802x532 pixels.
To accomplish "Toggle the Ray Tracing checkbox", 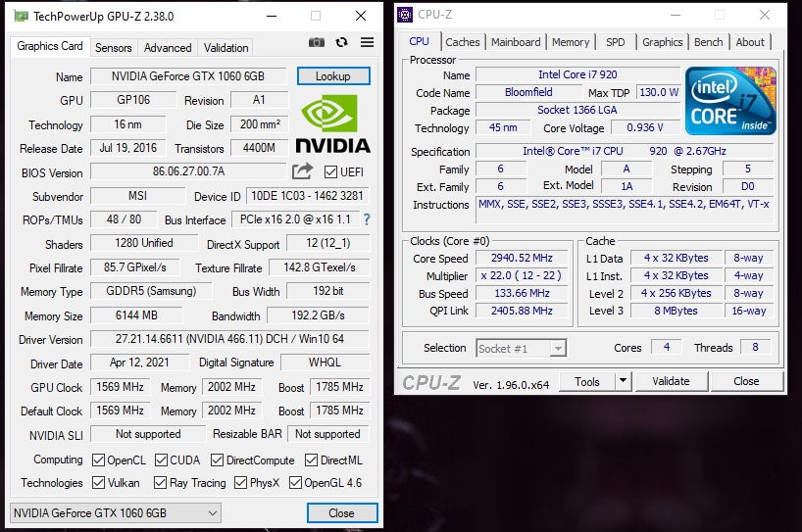I will point(160,483).
